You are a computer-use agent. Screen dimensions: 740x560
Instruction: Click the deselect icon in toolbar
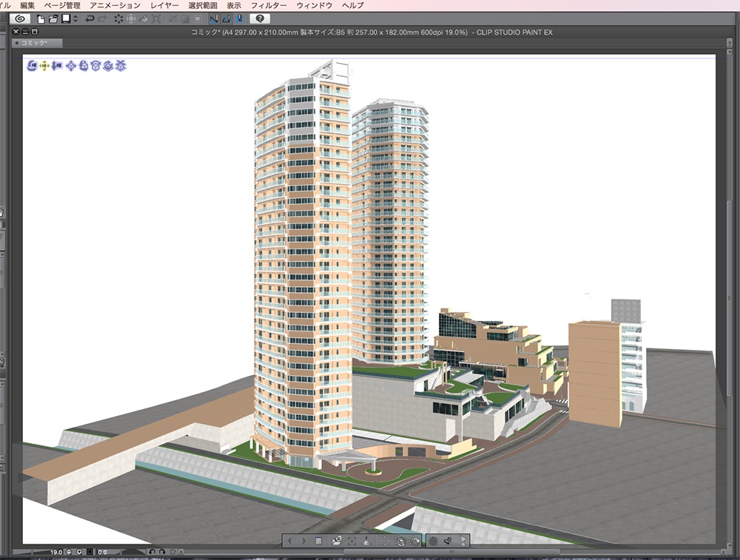(x=172, y=18)
